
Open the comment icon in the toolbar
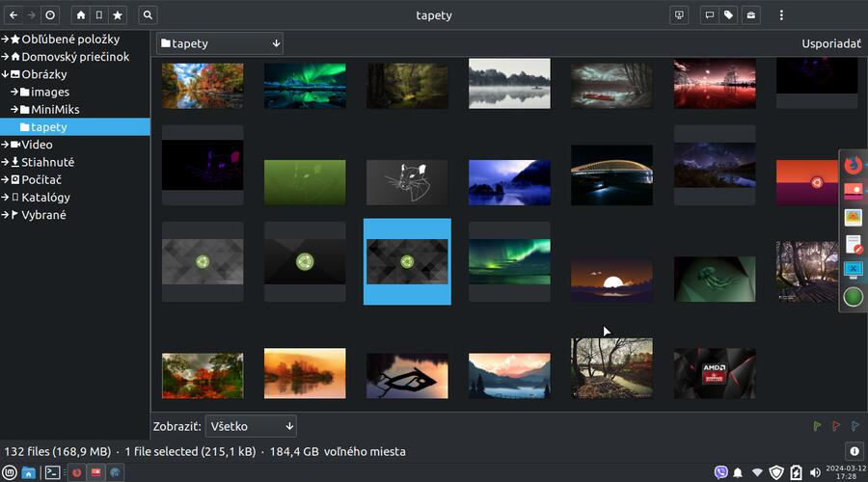(x=710, y=15)
